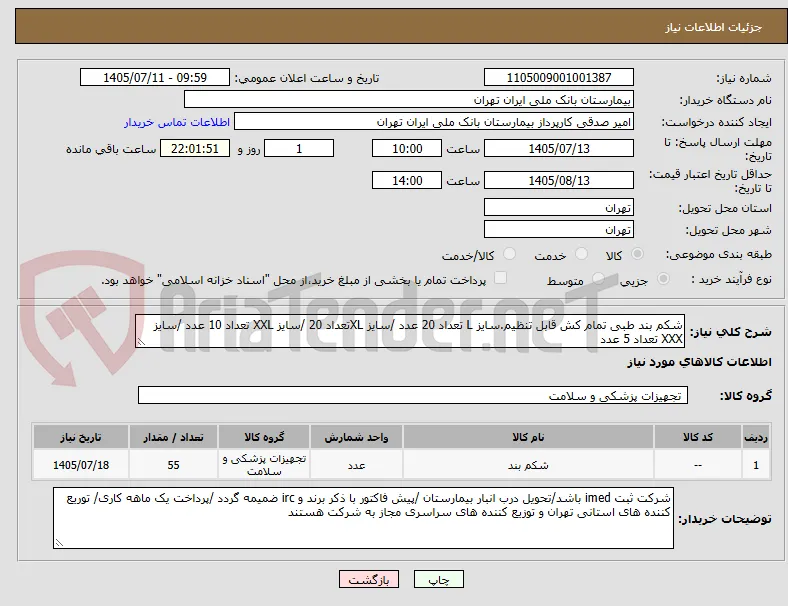Screen dimensions: 788x606
Task: Click delivery city field تهران
Action: (x=559, y=230)
